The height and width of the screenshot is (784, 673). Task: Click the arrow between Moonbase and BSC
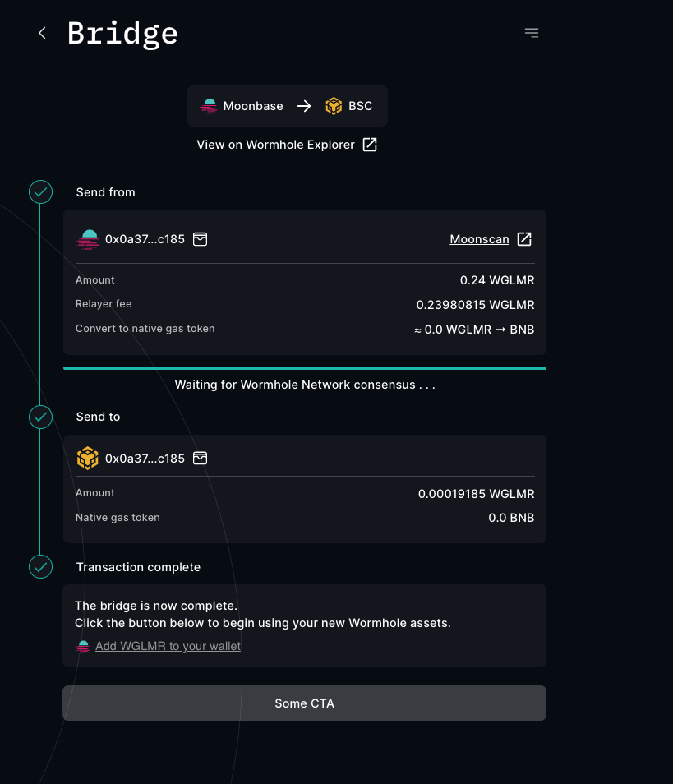[303, 105]
